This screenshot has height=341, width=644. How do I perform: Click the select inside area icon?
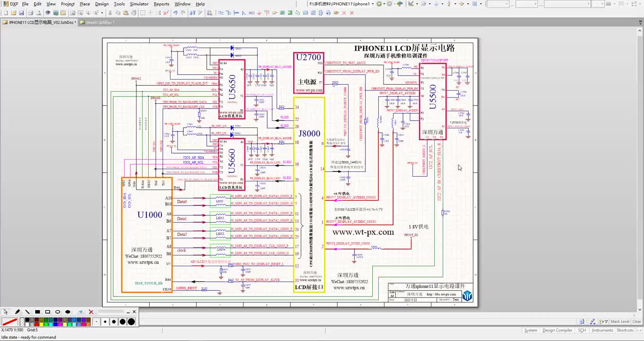(143, 13)
